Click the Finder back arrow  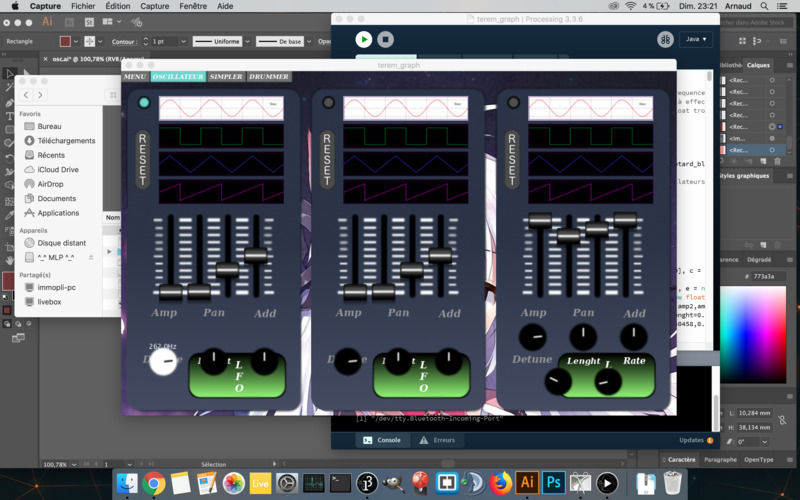[27, 96]
